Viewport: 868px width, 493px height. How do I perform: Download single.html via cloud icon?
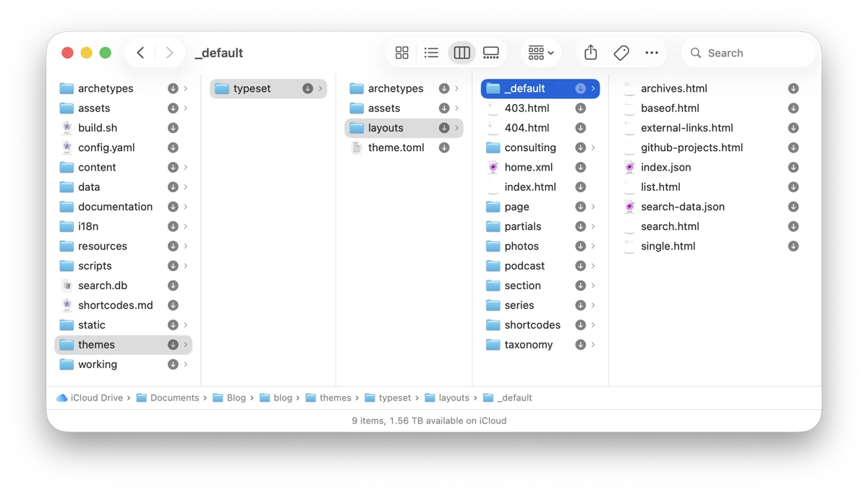coord(793,246)
